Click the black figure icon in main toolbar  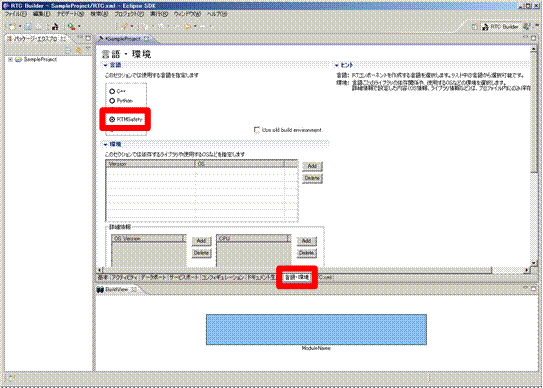point(55,26)
